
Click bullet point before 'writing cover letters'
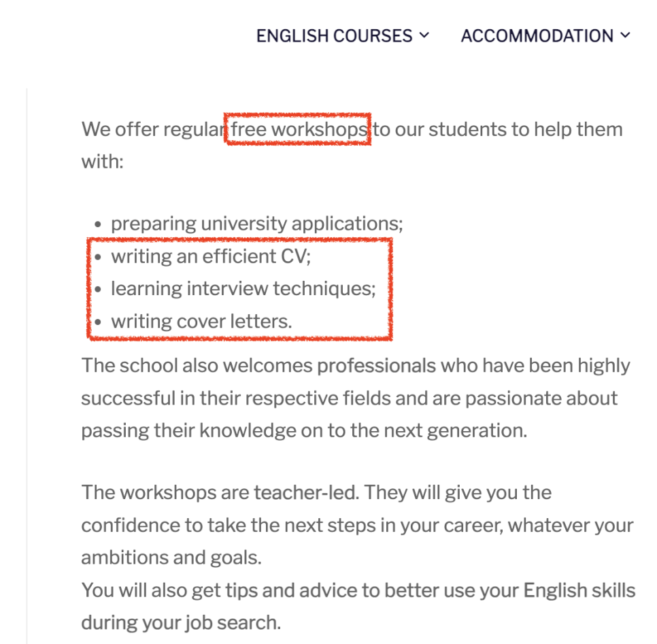point(98,322)
